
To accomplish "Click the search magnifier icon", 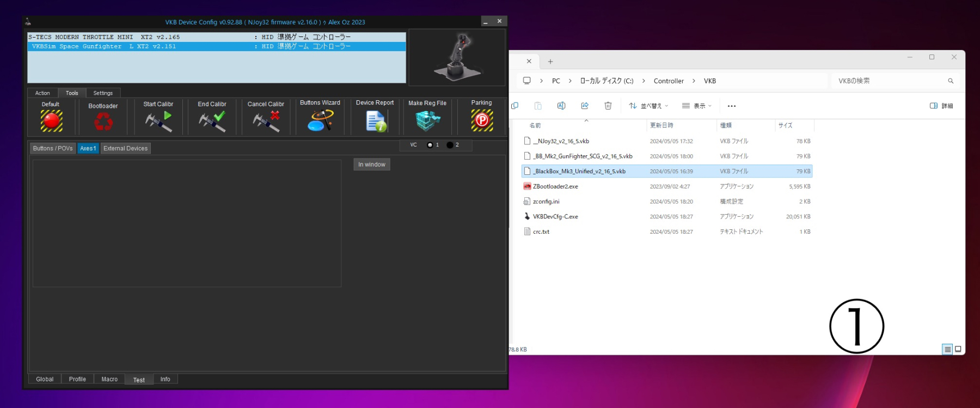I will coord(951,81).
